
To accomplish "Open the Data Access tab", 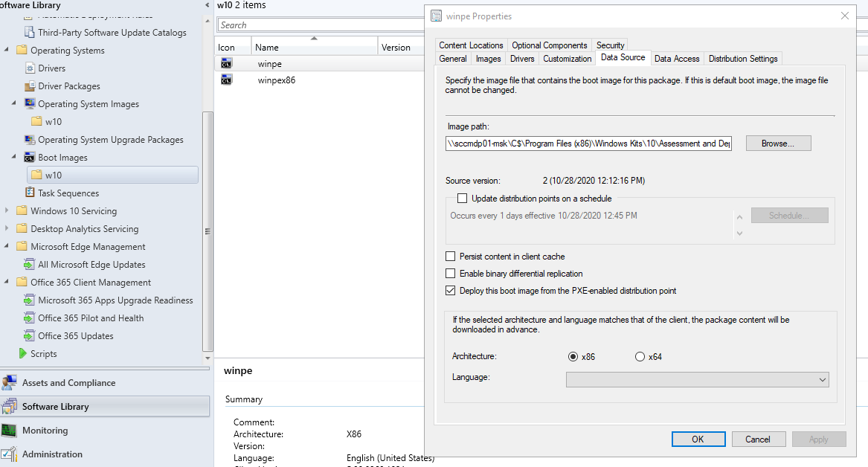I will [676, 59].
